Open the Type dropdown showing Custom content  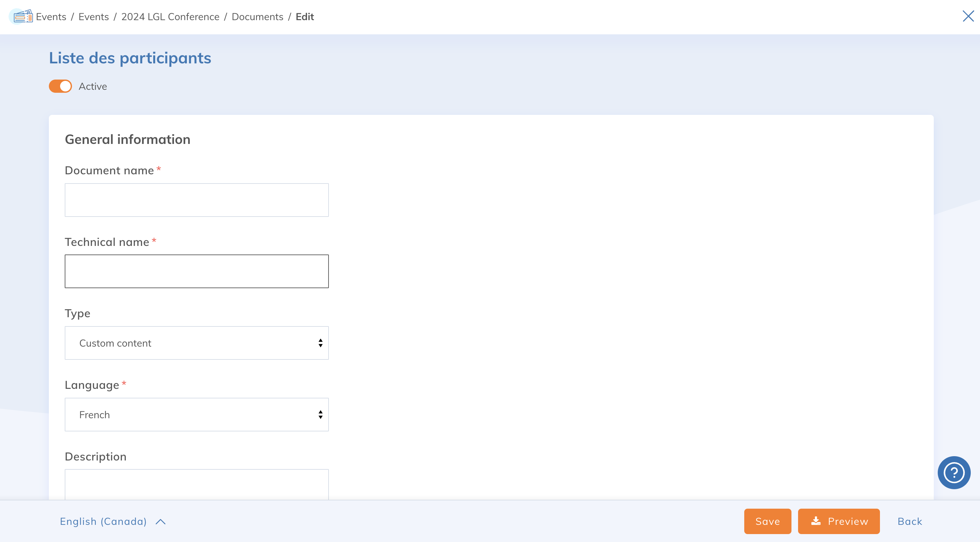point(196,343)
